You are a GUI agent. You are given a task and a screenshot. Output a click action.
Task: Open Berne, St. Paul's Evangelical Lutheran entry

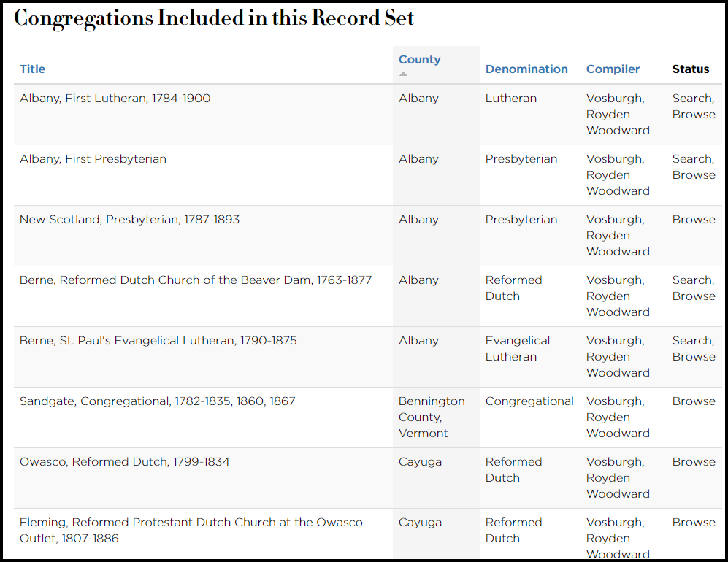tap(158, 341)
